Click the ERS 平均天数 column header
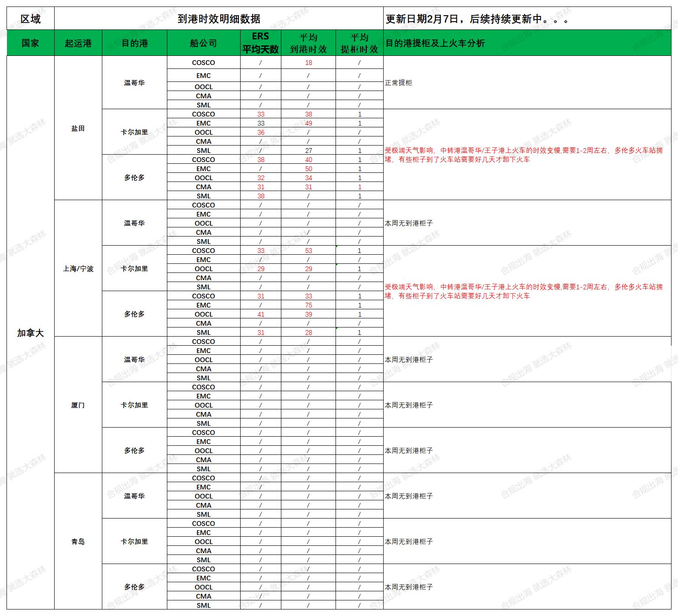 click(261, 43)
